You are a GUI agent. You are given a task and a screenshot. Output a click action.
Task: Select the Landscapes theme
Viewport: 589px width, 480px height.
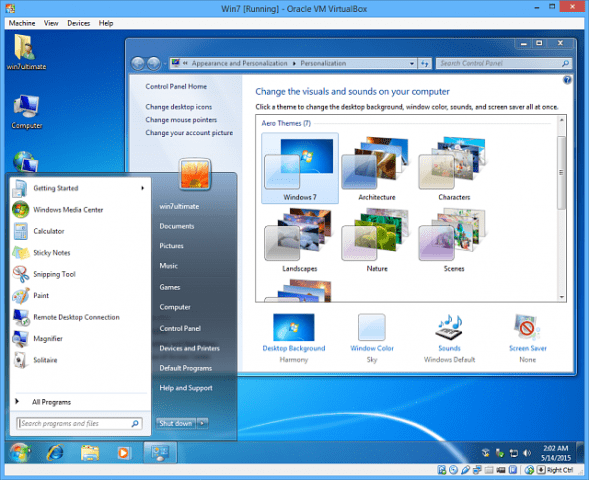pos(300,240)
